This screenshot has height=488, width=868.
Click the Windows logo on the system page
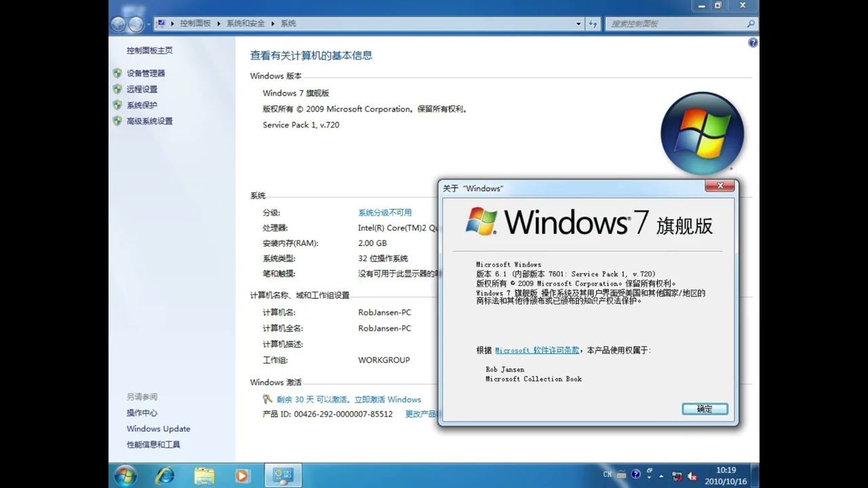tap(703, 134)
